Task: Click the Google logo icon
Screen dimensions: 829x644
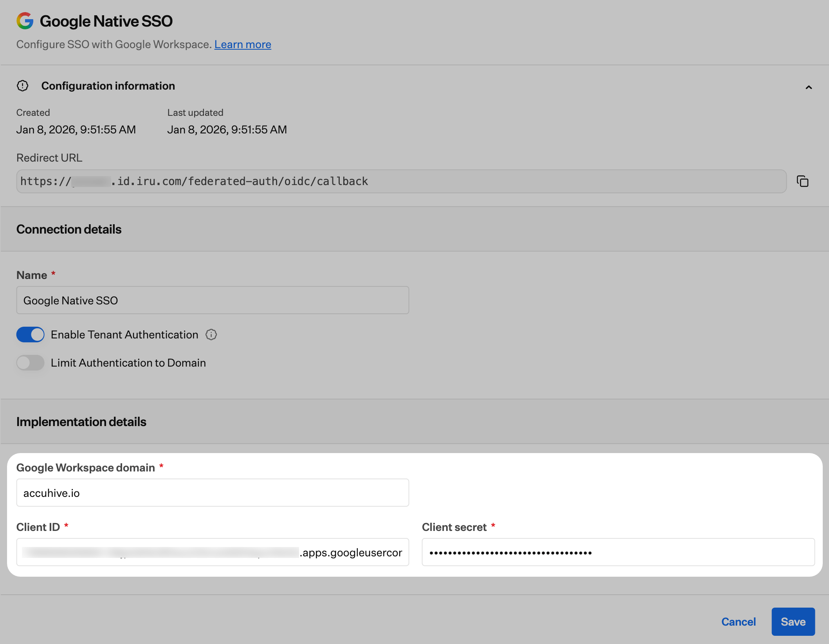Action: [x=25, y=21]
